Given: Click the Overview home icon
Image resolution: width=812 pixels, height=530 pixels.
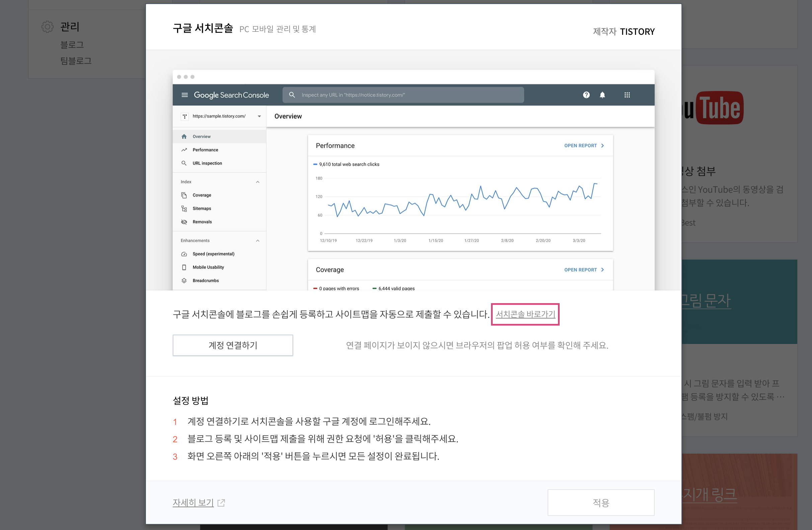Looking at the screenshot, I should pyautogui.click(x=184, y=137).
